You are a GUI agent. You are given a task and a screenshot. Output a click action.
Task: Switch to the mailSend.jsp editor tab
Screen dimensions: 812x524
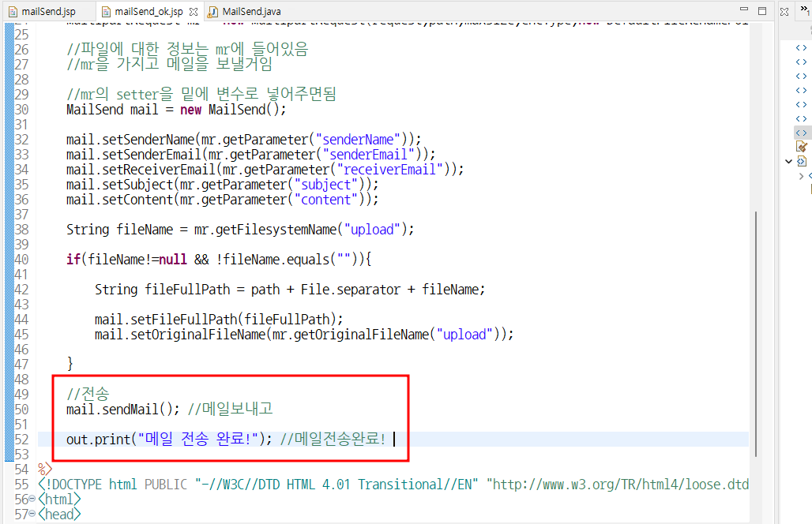[x=41, y=11]
